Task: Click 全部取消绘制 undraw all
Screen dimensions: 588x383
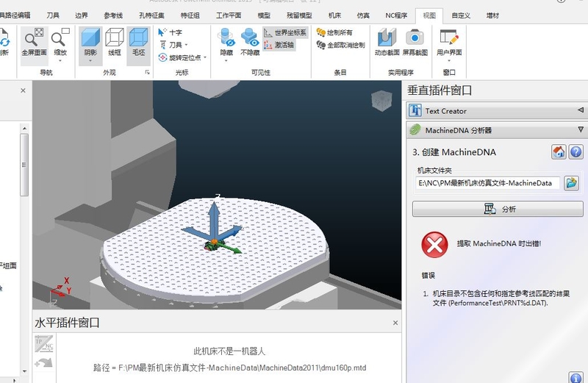Action: click(x=340, y=45)
